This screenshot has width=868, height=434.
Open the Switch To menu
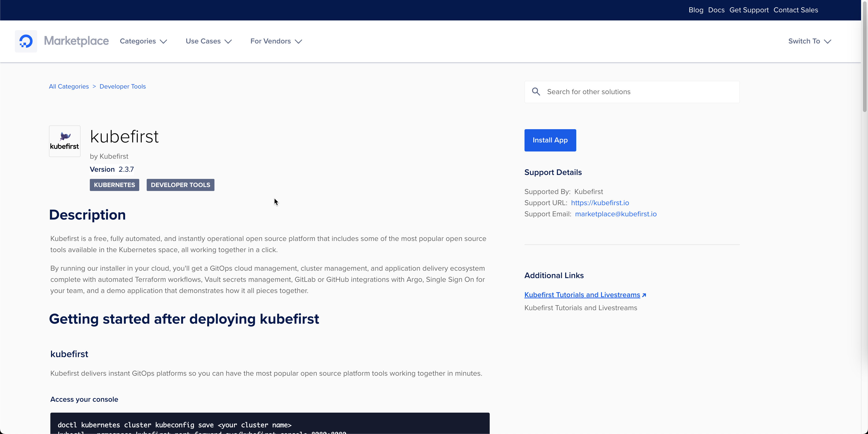click(x=810, y=41)
